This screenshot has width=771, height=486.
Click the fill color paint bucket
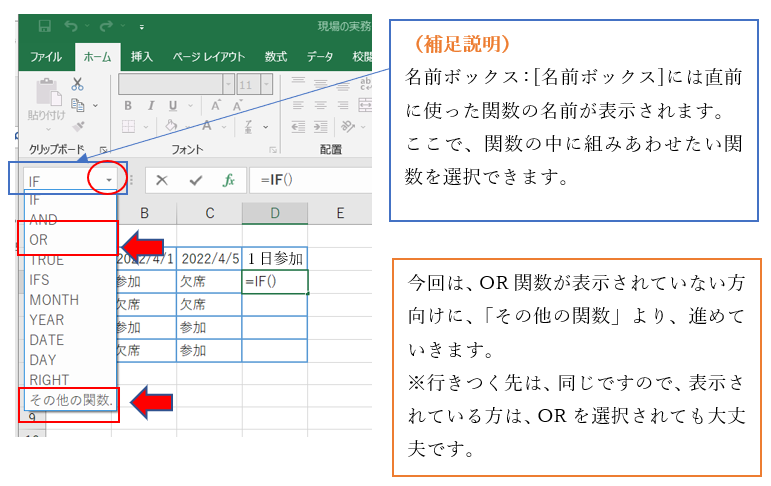click(172, 126)
